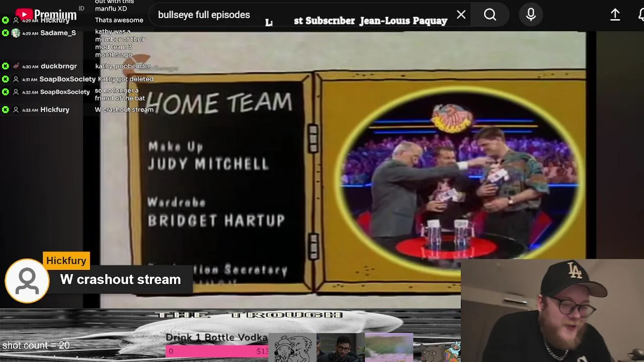
Task: Click the Kick badge on the 4:32 AM message
Action: pos(5,92)
